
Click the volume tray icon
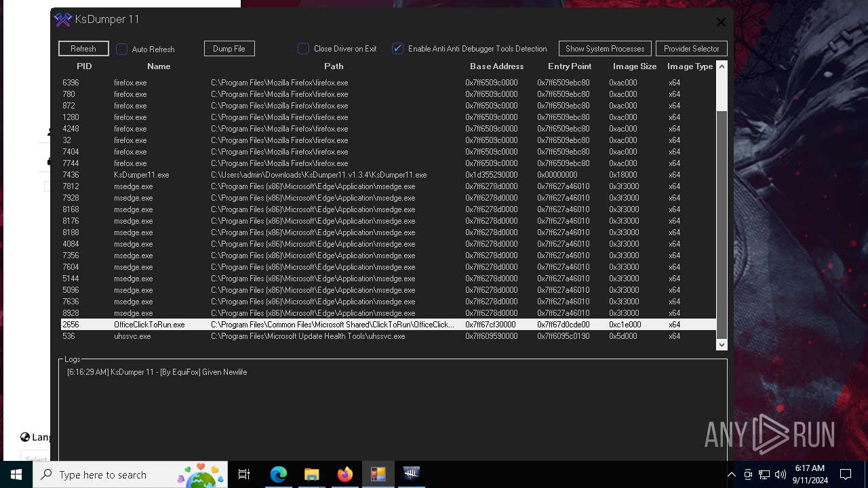click(781, 474)
